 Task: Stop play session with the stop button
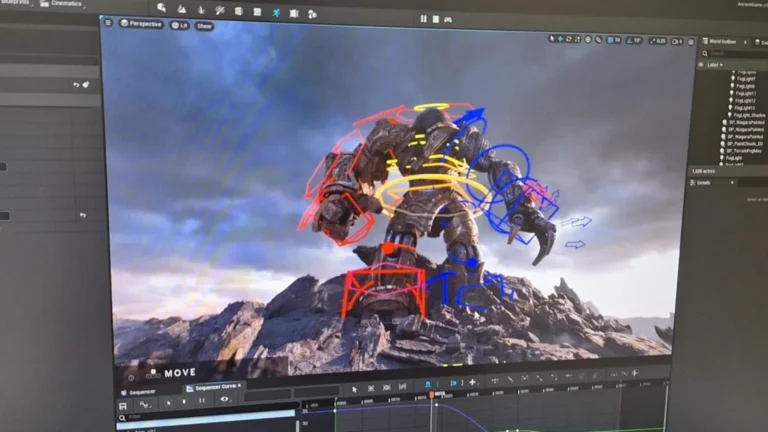pyautogui.click(x=435, y=19)
